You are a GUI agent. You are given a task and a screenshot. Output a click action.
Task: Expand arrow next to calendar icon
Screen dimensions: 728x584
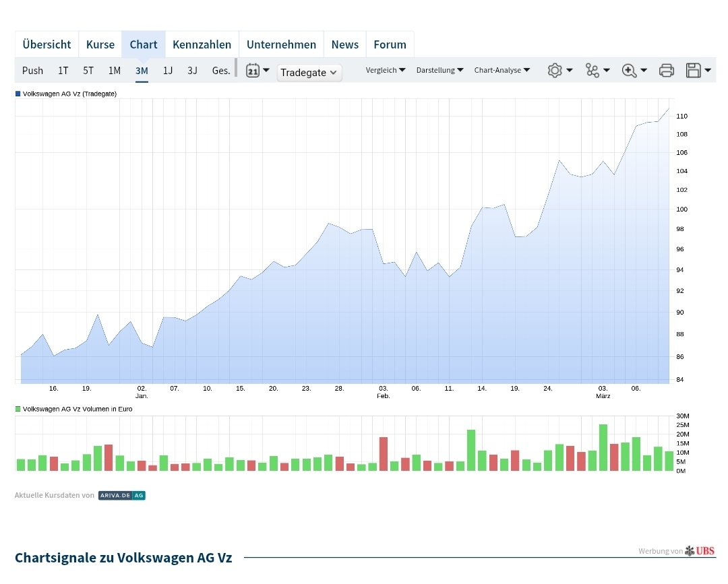[266, 70]
